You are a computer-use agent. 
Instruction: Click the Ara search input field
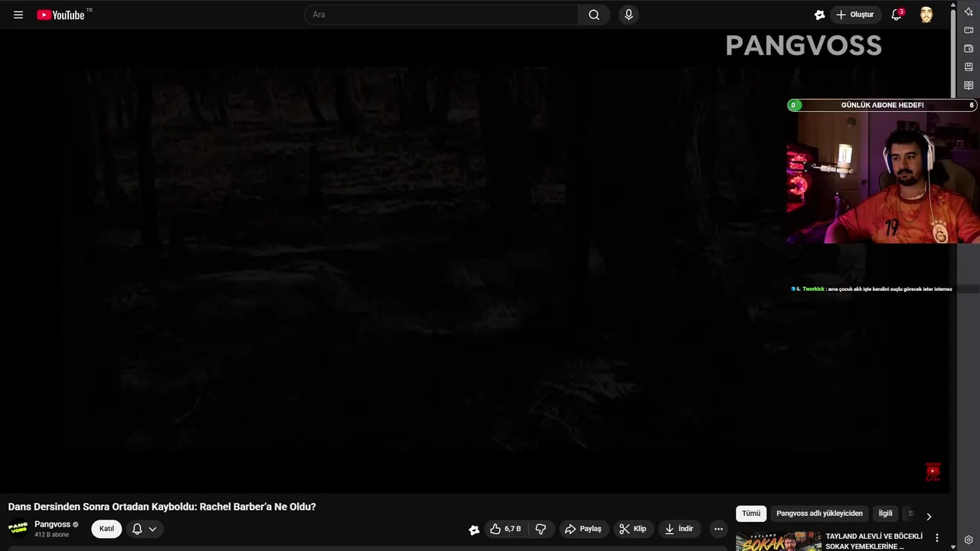coord(441,15)
